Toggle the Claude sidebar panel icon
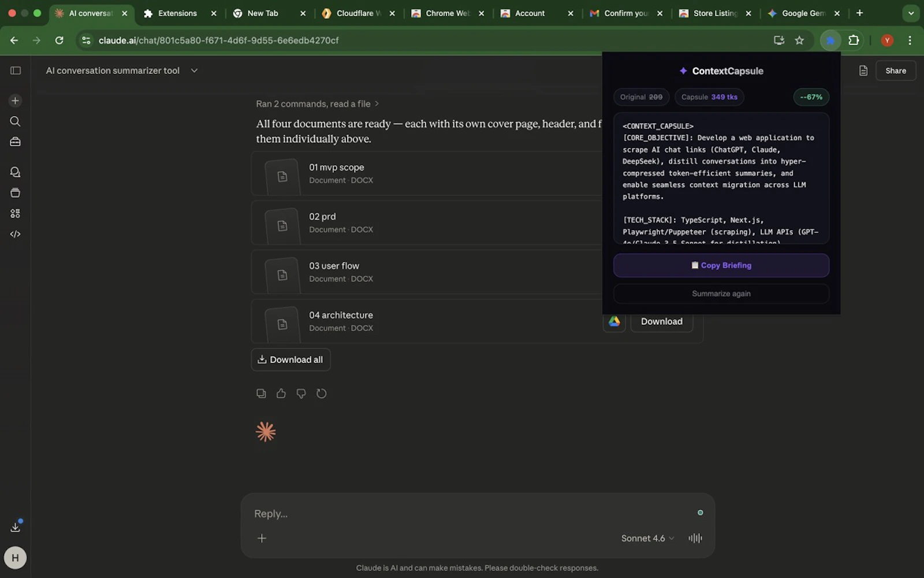The height and width of the screenshot is (578, 924). click(x=16, y=71)
